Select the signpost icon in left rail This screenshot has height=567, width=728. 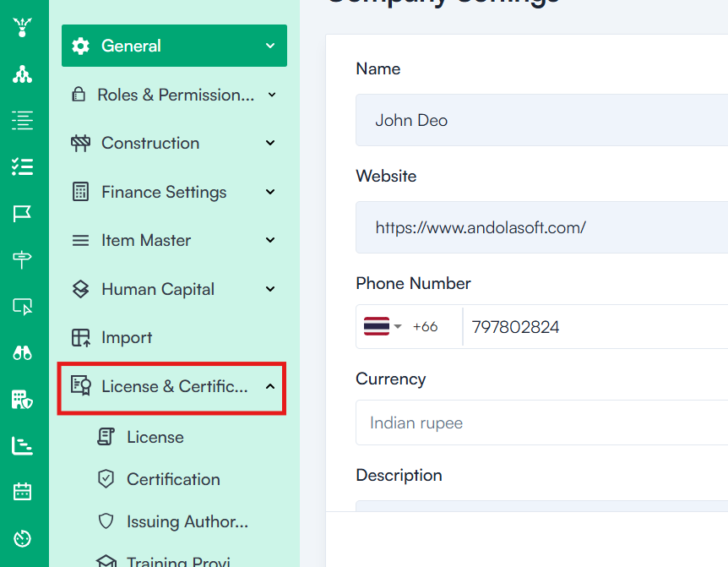click(23, 259)
